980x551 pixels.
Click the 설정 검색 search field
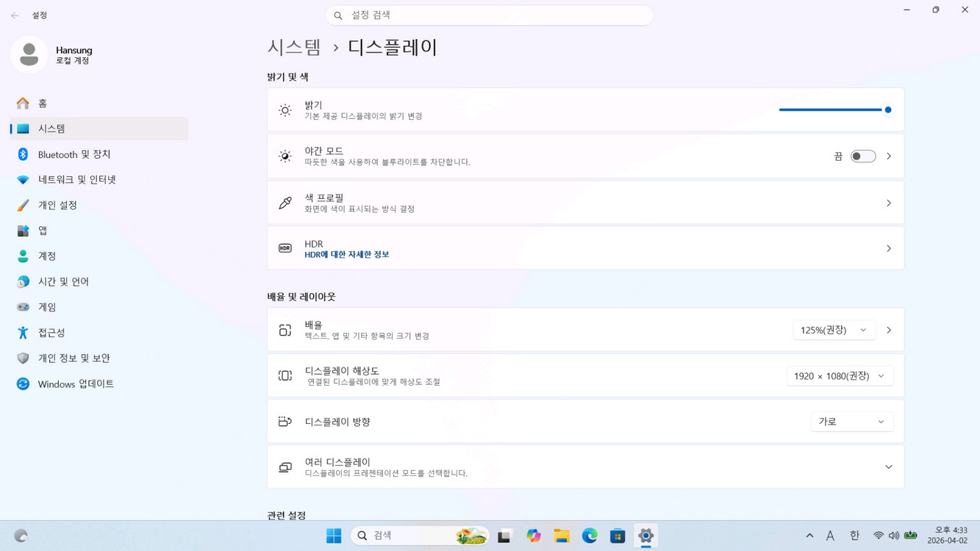[490, 15]
